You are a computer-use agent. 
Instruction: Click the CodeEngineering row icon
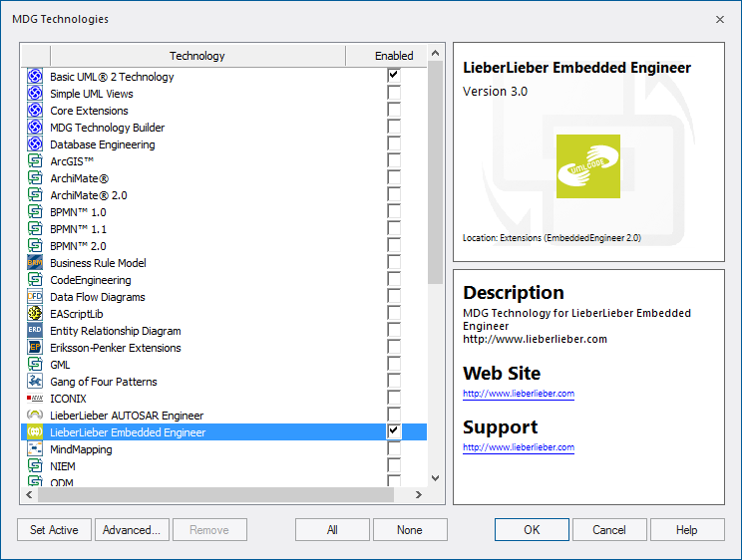click(35, 280)
